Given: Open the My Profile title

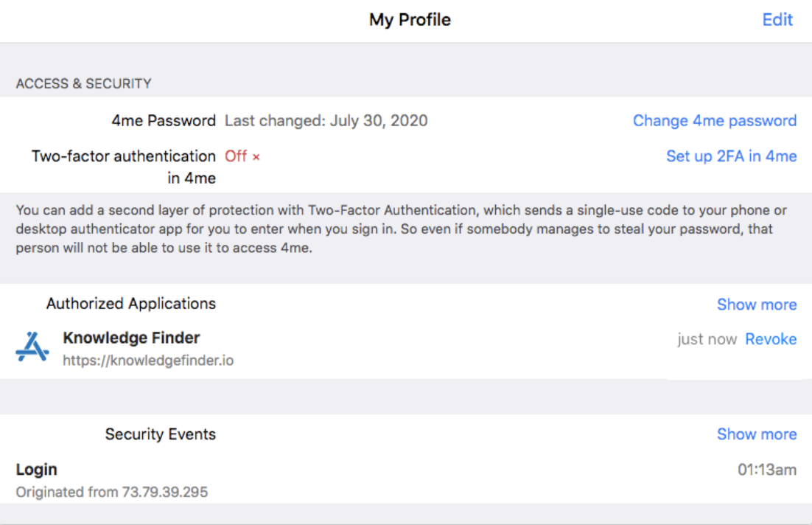Looking at the screenshot, I should click(x=410, y=19).
